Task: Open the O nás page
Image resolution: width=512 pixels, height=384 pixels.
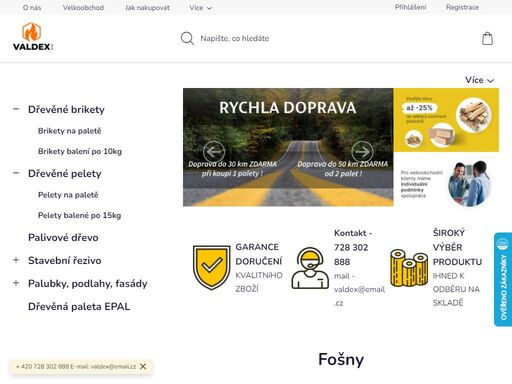Action: [x=32, y=7]
